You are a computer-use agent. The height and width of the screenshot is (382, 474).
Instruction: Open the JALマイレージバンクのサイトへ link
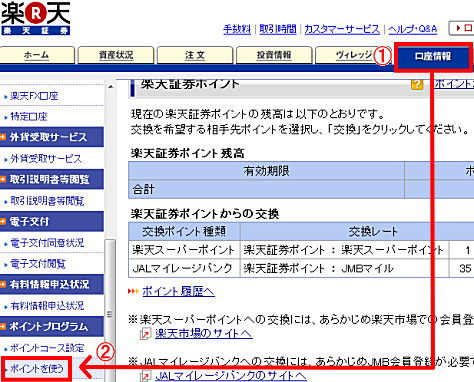coord(230,376)
